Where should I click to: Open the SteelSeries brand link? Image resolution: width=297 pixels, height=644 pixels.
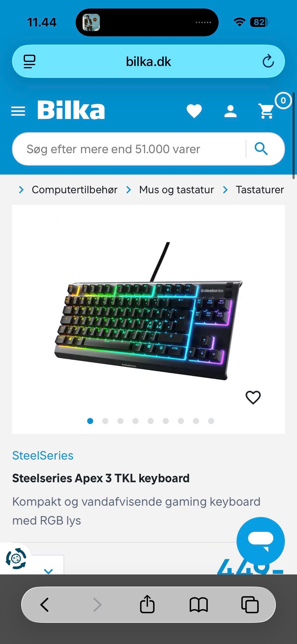[43, 456]
